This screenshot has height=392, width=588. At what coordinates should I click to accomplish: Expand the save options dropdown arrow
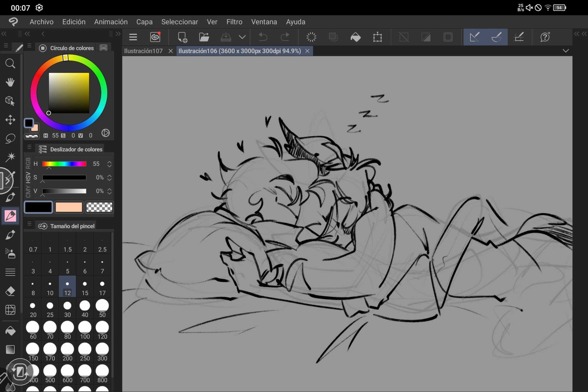pos(242,37)
